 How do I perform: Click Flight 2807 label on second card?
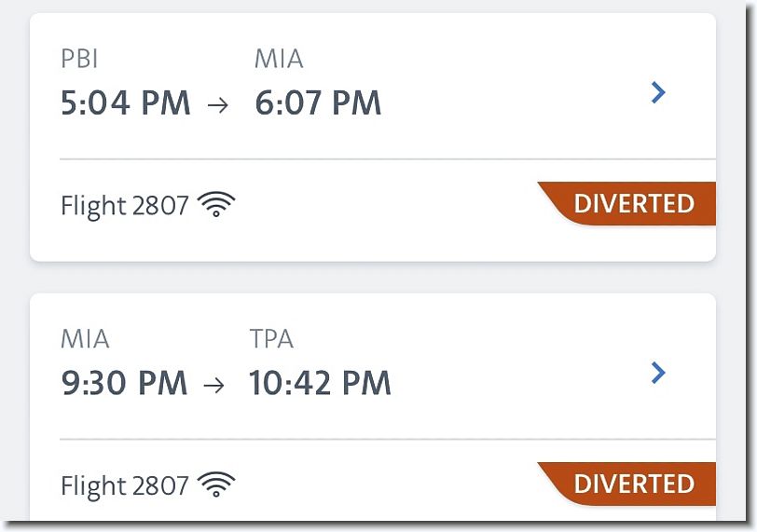[x=125, y=485]
